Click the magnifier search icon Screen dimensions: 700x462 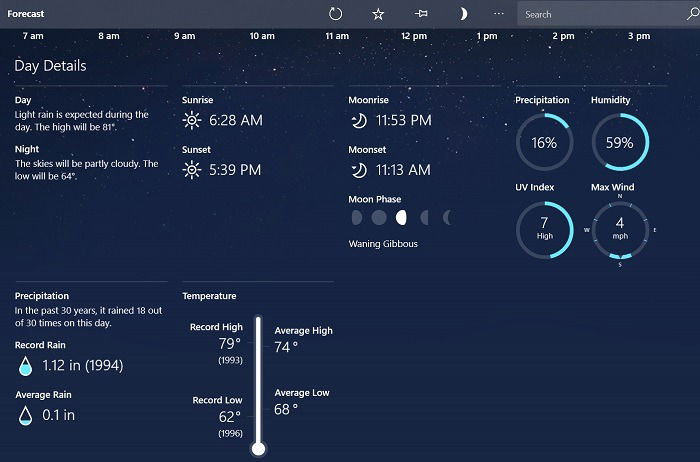pos(692,14)
